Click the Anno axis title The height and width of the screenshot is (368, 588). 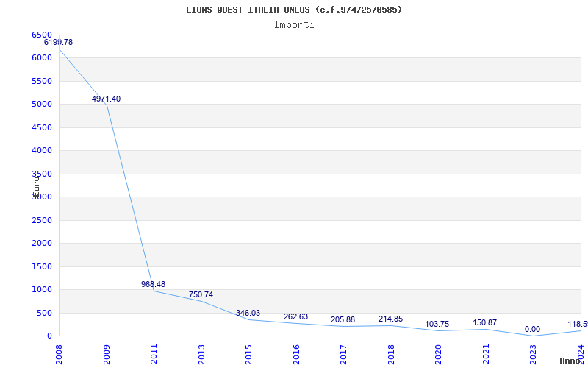point(569,361)
